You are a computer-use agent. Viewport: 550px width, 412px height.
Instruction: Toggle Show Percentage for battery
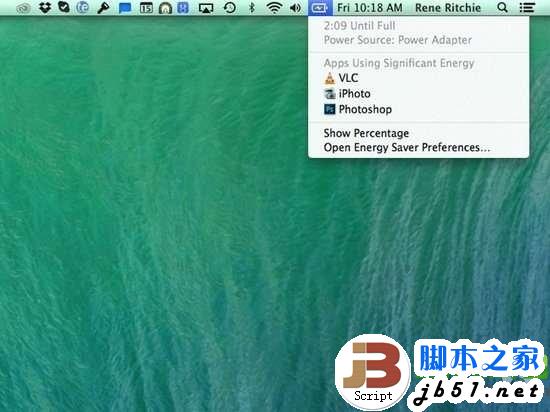pyautogui.click(x=418, y=133)
